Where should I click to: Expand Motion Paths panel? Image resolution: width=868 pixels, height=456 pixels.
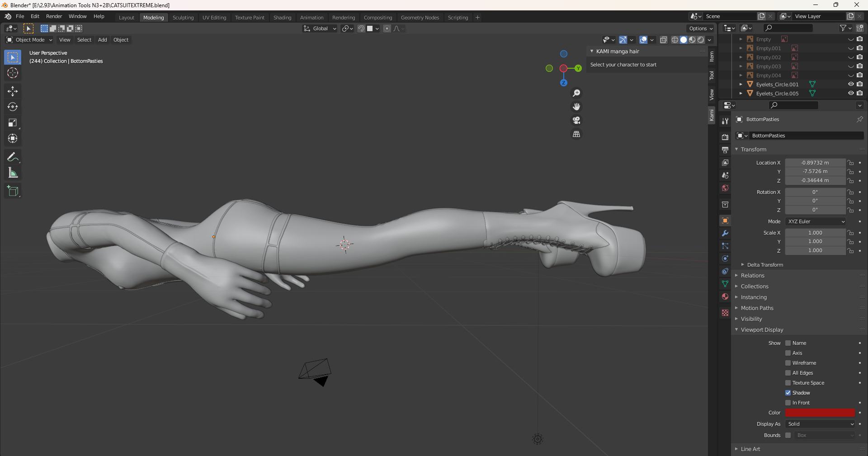757,308
